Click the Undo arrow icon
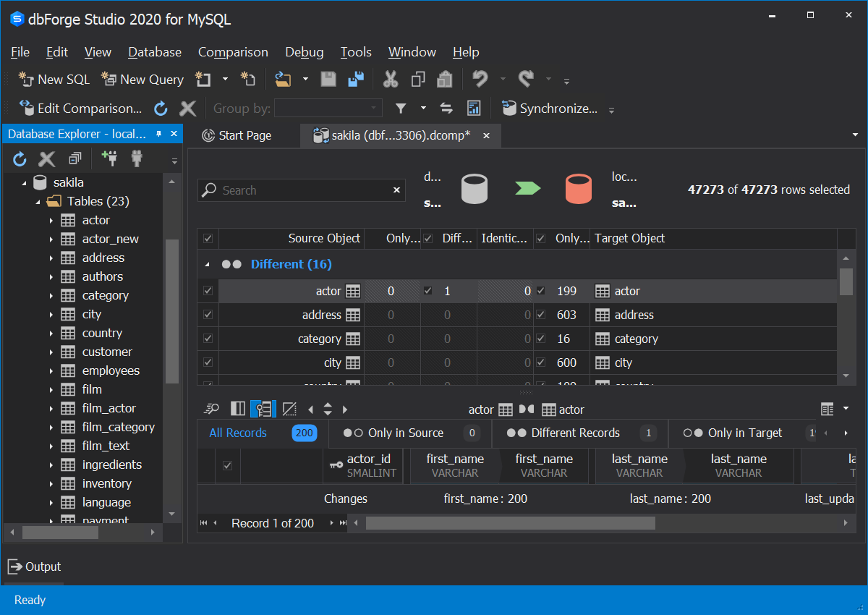The width and height of the screenshot is (868, 615). coord(480,79)
